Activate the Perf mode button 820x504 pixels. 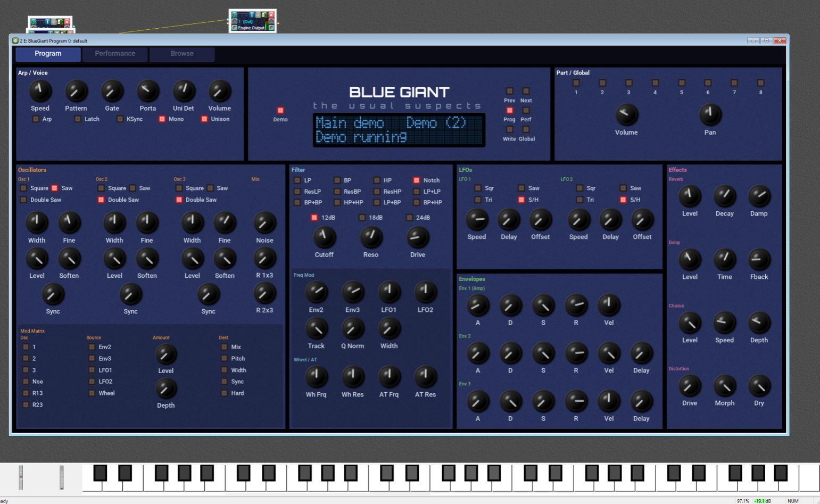[x=526, y=110]
